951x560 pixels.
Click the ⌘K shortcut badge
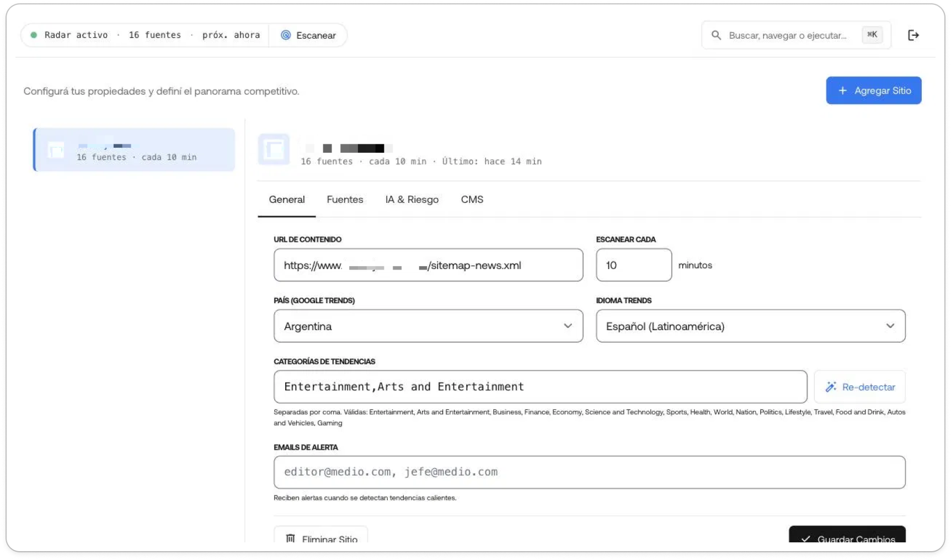872,35
